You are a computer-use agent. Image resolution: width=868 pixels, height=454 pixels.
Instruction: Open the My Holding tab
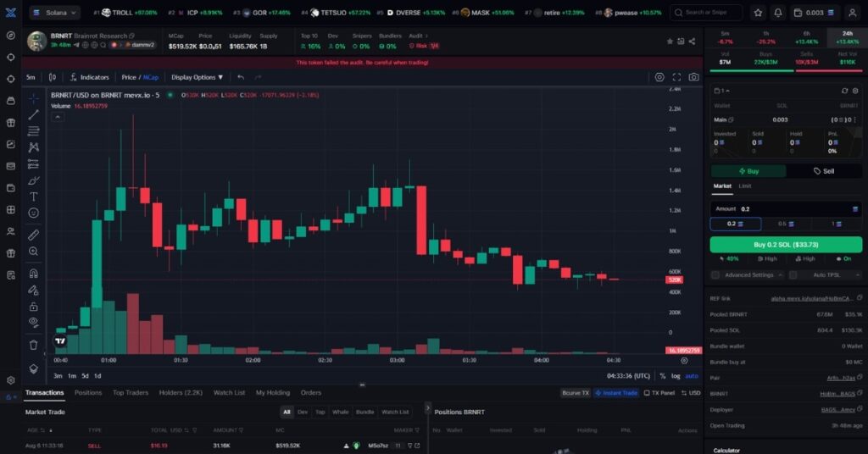[x=272, y=393]
